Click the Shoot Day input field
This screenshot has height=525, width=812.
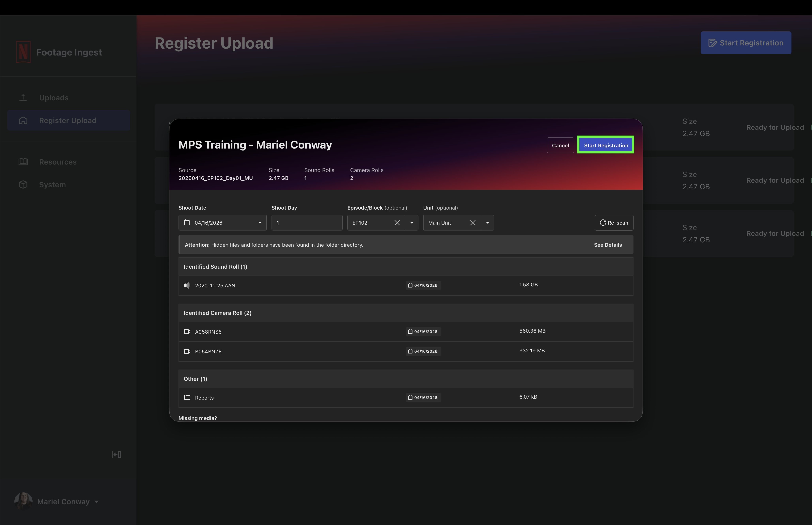point(307,223)
